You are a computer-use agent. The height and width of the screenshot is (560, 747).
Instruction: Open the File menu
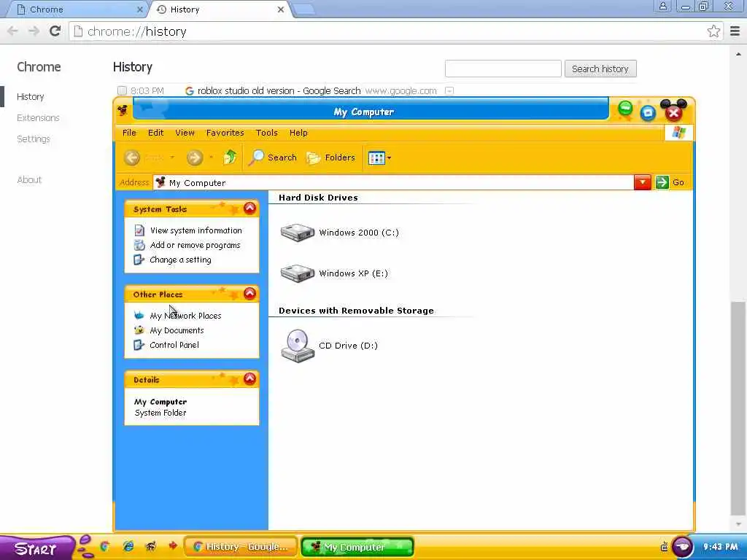pyautogui.click(x=129, y=133)
